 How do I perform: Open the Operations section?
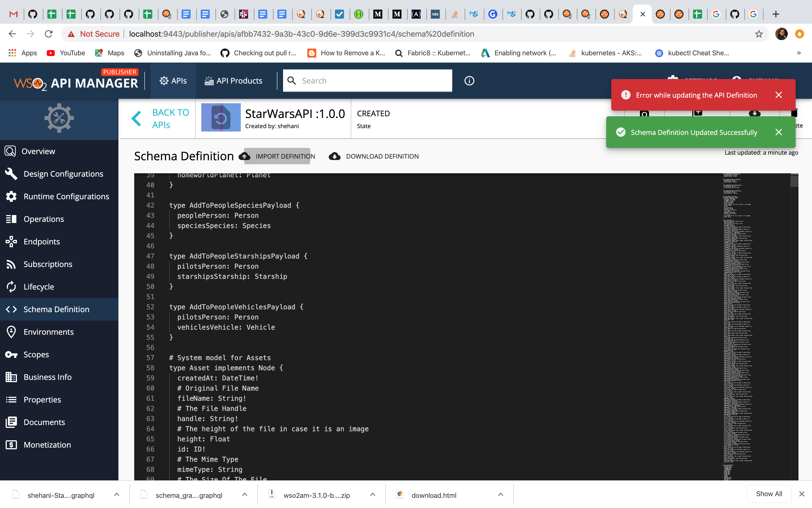pos(59,219)
